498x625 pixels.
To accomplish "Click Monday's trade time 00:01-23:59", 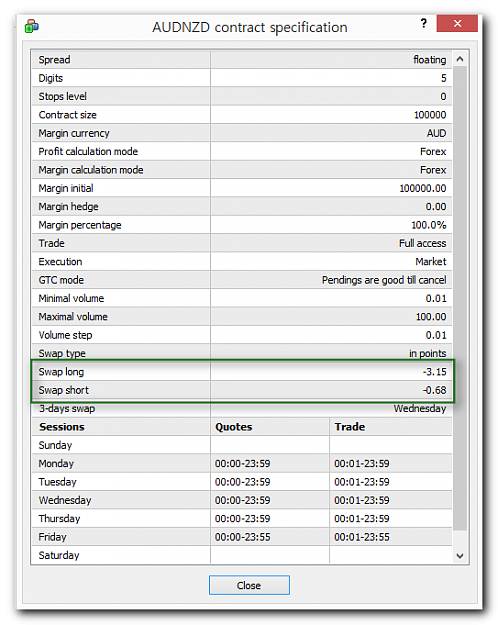I will (362, 463).
